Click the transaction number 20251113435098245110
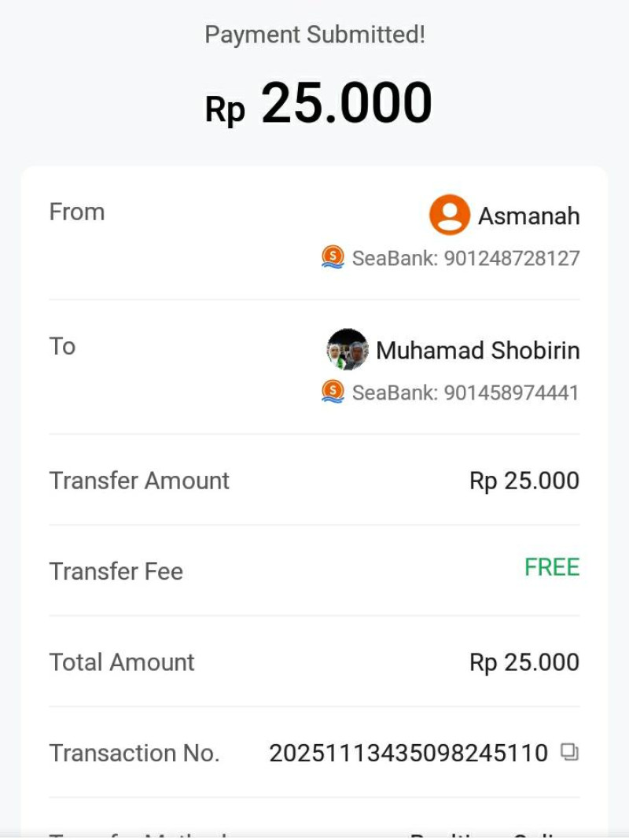 pyautogui.click(x=408, y=753)
